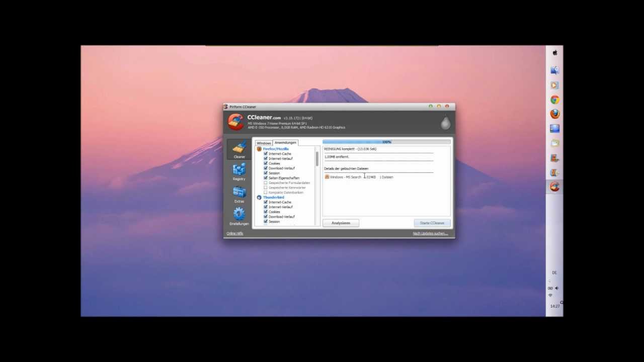Click the 100% cleaning progress bar

(x=386, y=142)
